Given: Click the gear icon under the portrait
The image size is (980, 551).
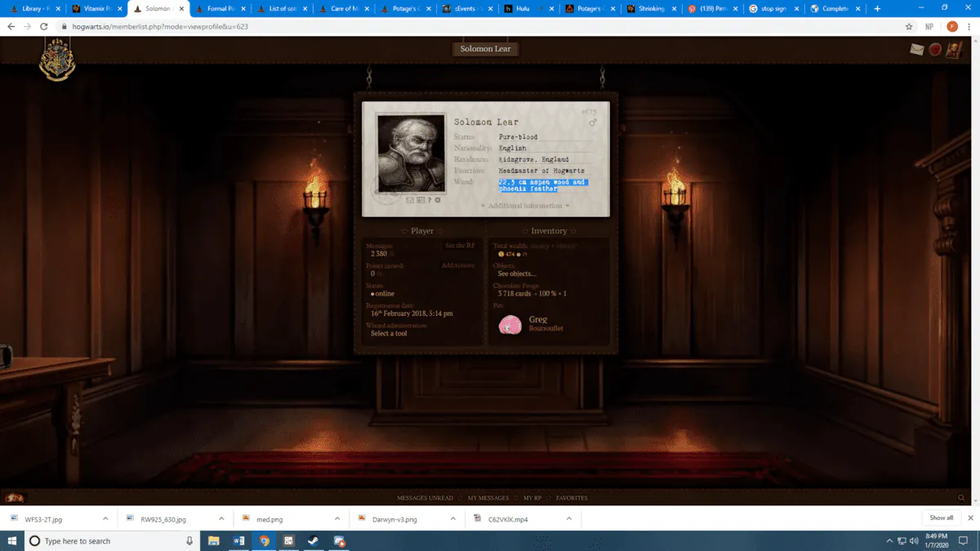Looking at the screenshot, I should coord(438,200).
